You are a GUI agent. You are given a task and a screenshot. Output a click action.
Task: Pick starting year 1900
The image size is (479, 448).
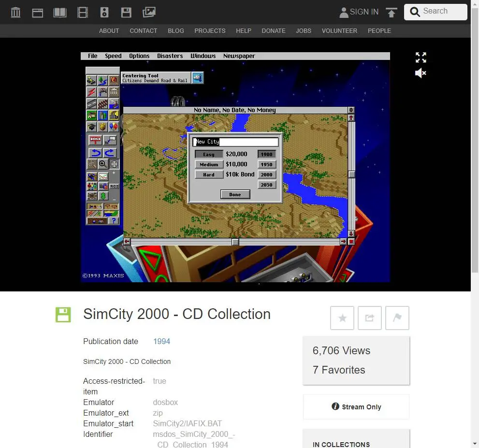(267, 154)
